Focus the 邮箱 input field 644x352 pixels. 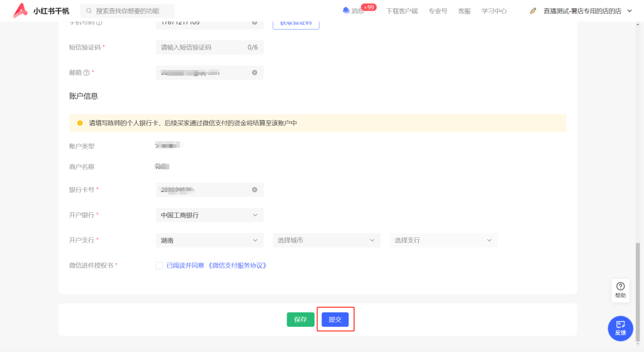point(209,73)
